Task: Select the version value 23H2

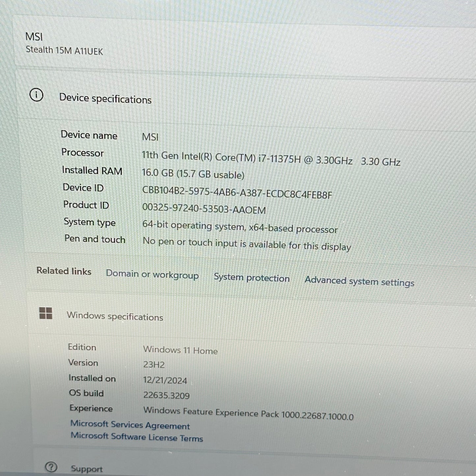Action: tap(154, 365)
